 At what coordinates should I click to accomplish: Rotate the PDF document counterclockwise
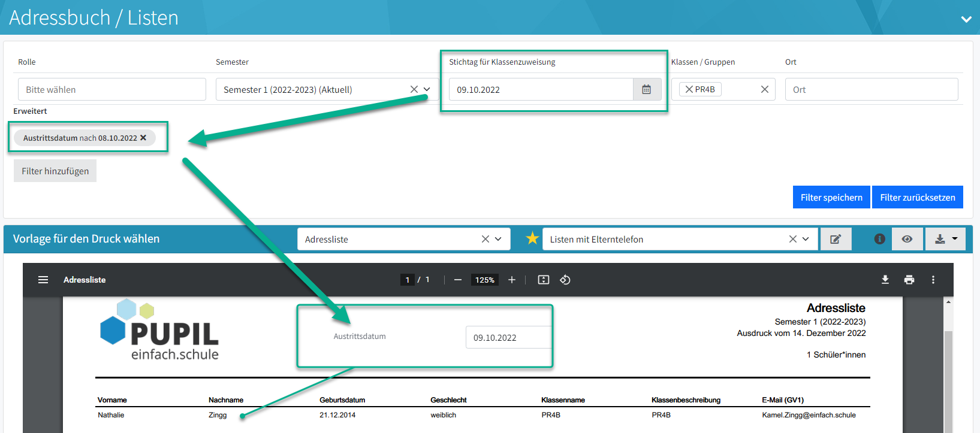tap(565, 280)
